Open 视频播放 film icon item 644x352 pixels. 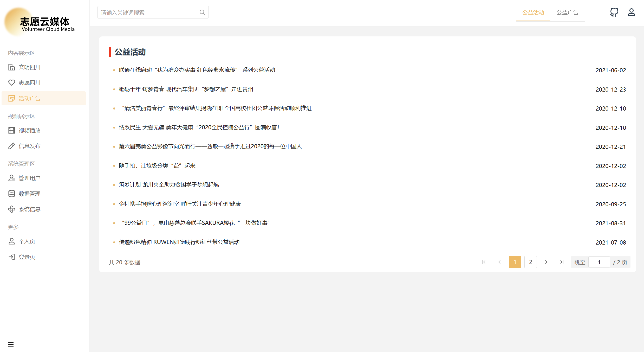29,130
